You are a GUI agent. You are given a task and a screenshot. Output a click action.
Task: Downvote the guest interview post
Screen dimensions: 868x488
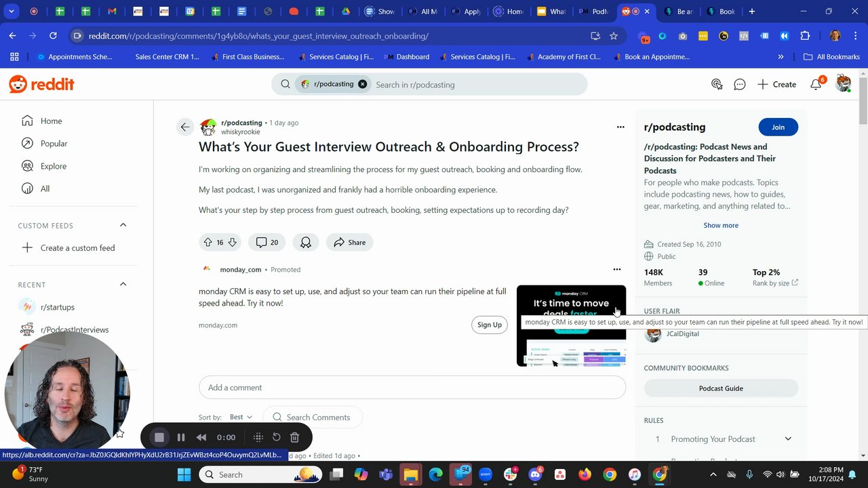(232, 242)
